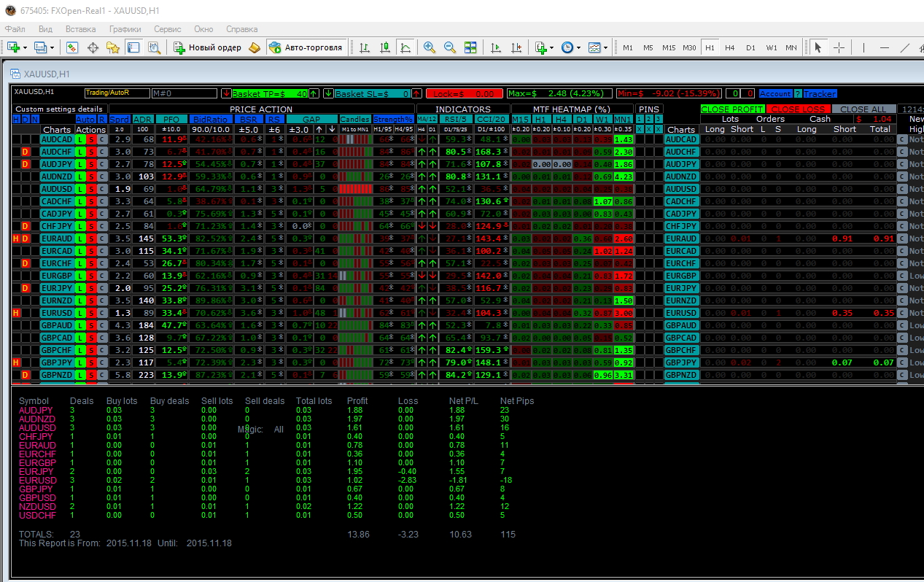Toggle the H marker in EURAUD row
The image size is (924, 582).
pyautogui.click(x=16, y=238)
